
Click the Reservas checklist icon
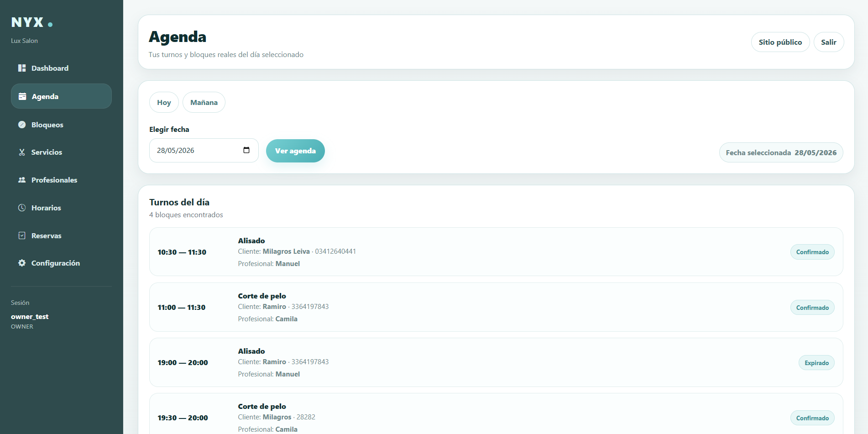click(22, 235)
